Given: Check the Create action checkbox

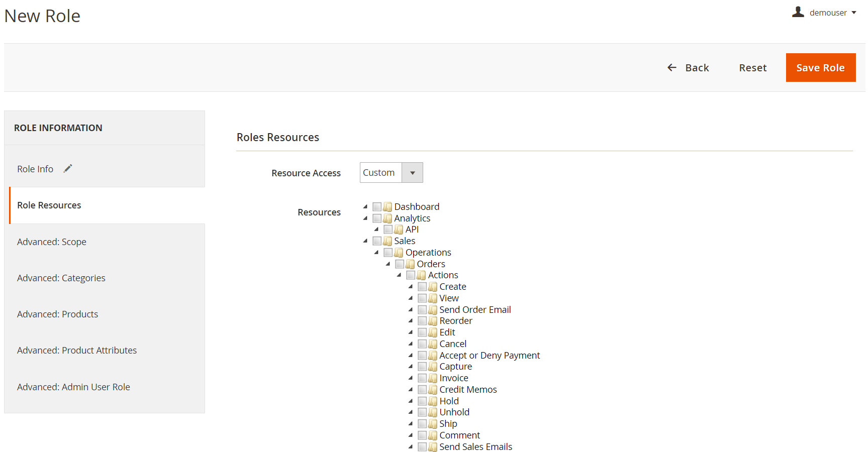Looking at the screenshot, I should [x=422, y=287].
